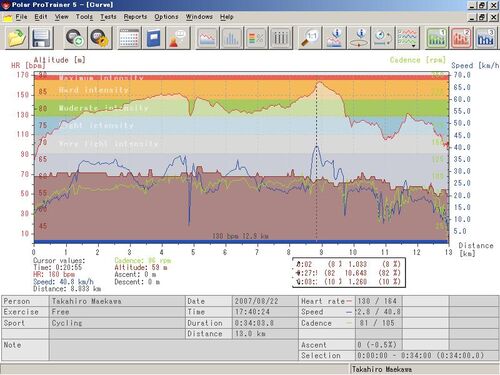
Task: Open the Tools menu
Action: pyautogui.click(x=84, y=17)
